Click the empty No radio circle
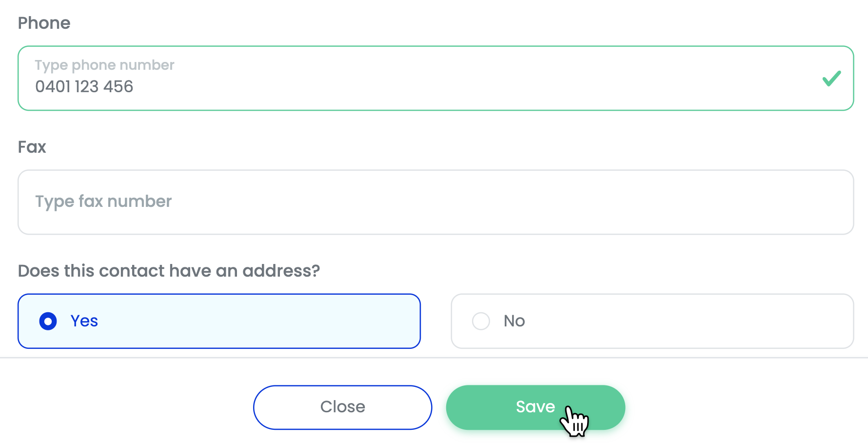868x444 pixels. click(481, 321)
